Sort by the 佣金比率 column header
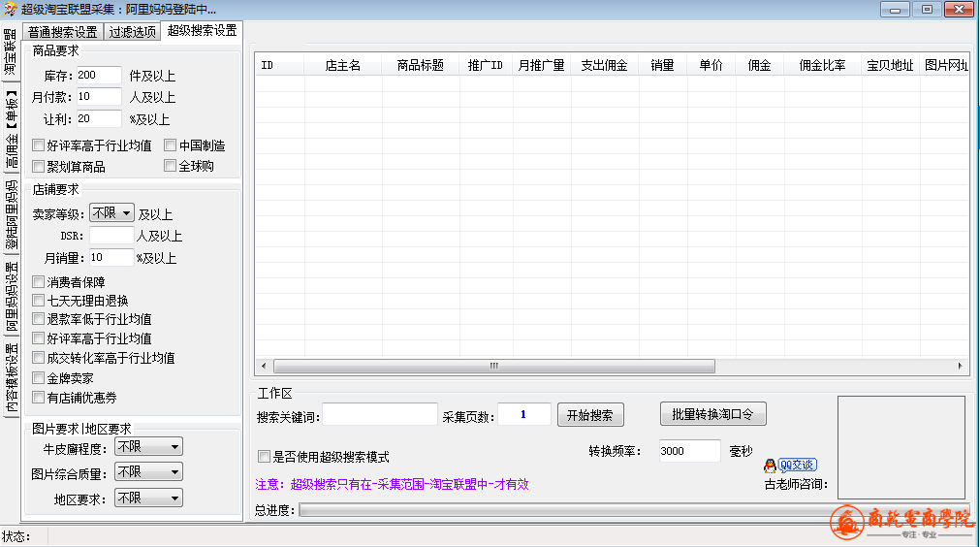This screenshot has width=980, height=547. [822, 66]
